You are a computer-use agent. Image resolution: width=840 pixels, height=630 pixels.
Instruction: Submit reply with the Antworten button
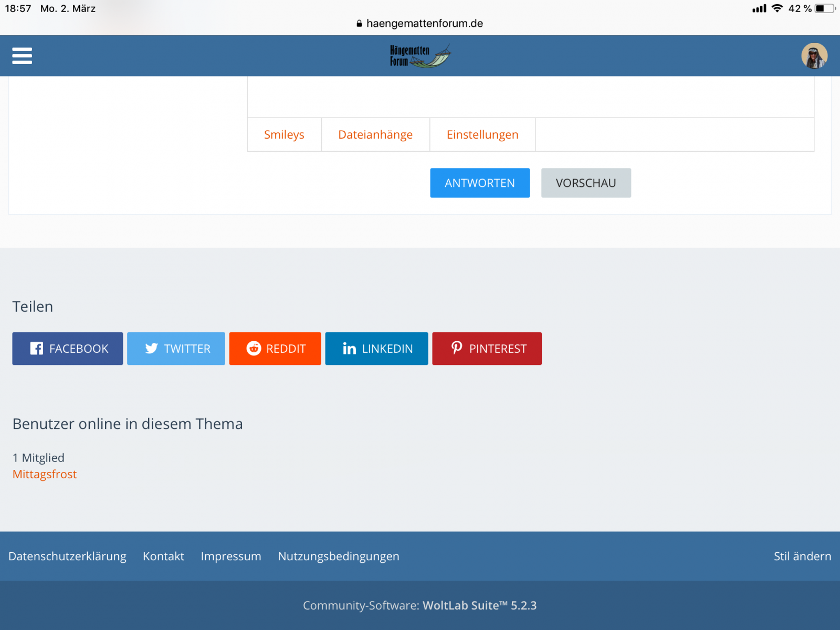(480, 183)
